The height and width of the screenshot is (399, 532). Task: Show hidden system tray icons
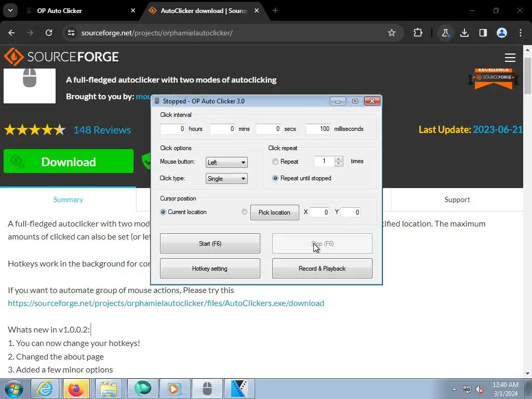[x=454, y=389]
